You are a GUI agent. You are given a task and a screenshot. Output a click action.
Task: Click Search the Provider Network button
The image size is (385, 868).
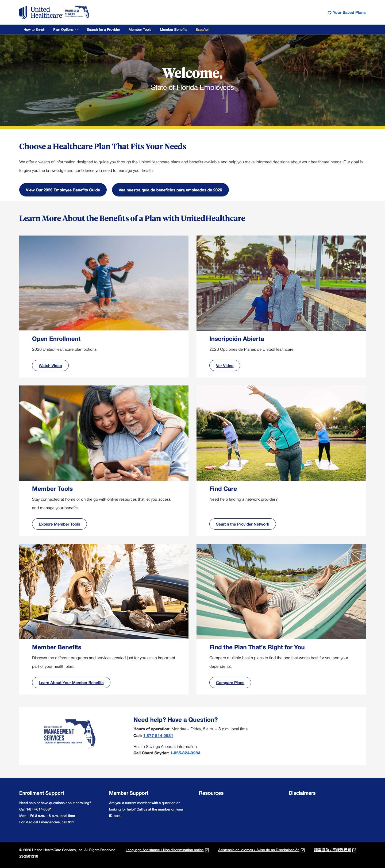coord(242,524)
